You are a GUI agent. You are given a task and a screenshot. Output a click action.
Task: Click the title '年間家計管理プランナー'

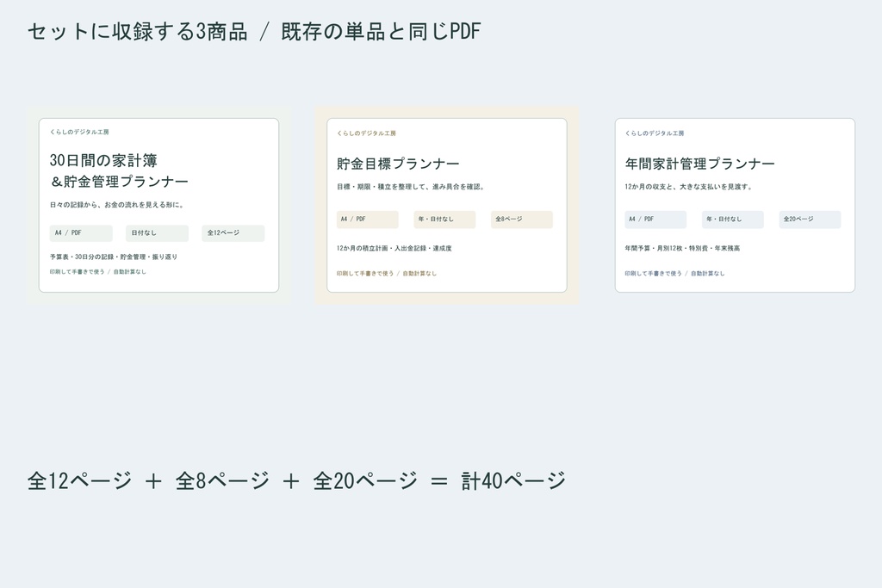699,164
